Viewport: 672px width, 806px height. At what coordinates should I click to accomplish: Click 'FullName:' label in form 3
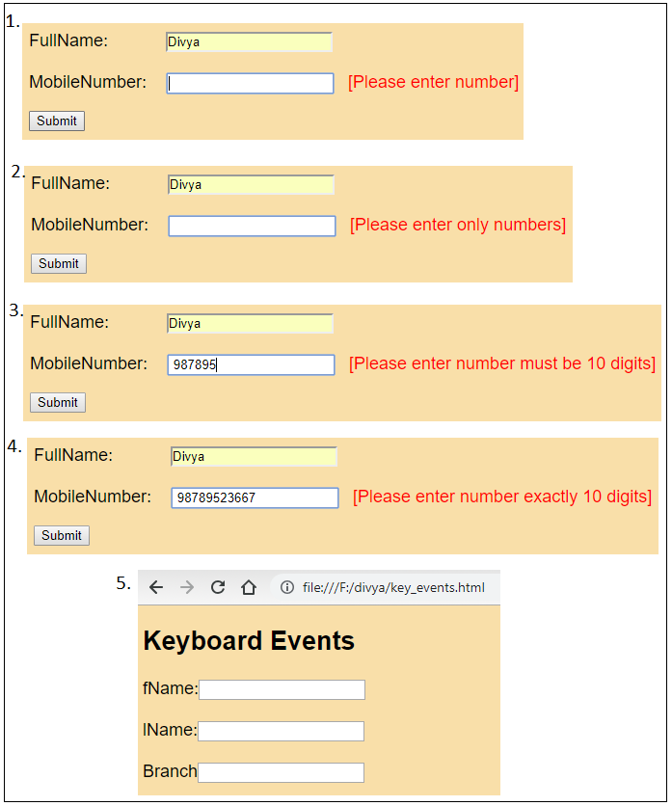tap(69, 322)
